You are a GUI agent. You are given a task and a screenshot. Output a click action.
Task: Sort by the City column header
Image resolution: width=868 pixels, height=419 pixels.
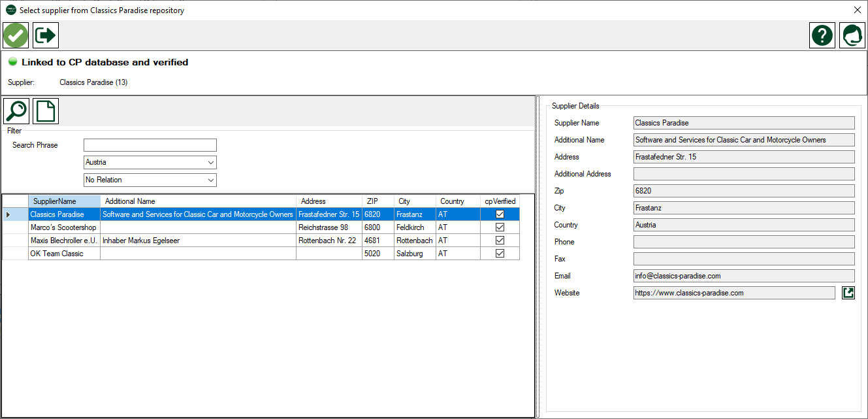click(x=415, y=201)
